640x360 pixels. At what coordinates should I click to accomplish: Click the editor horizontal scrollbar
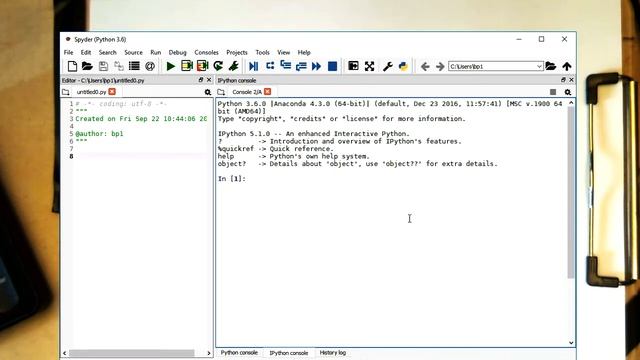[x=132, y=353]
